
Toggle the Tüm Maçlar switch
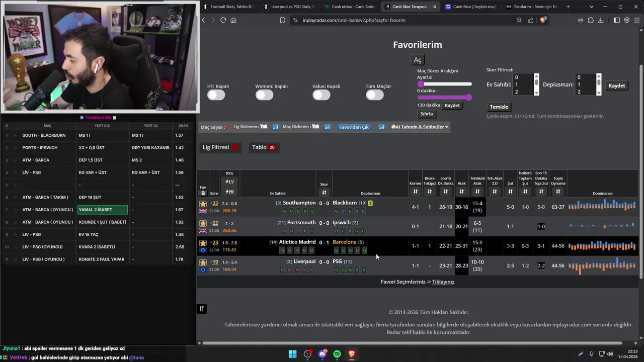point(375,95)
